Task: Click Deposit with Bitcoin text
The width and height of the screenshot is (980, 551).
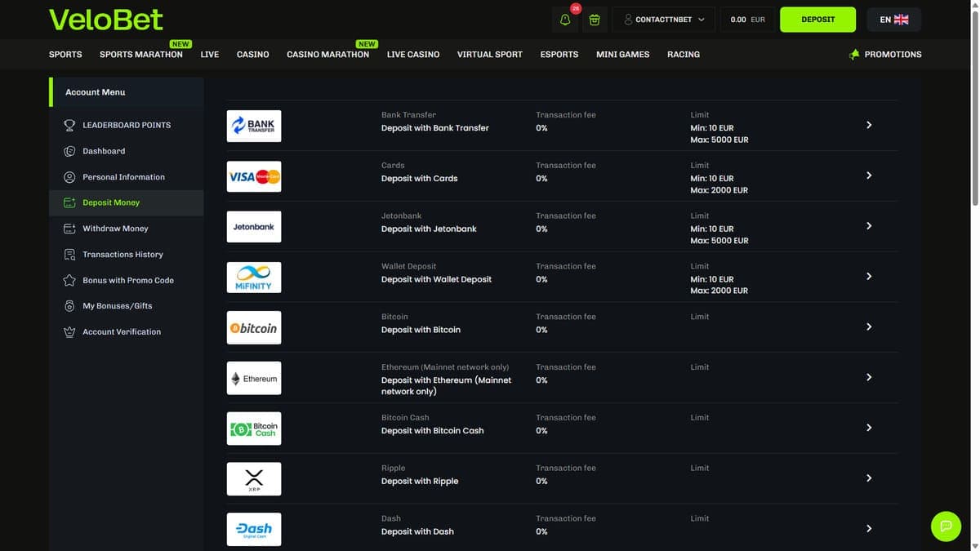Action: pyautogui.click(x=421, y=330)
